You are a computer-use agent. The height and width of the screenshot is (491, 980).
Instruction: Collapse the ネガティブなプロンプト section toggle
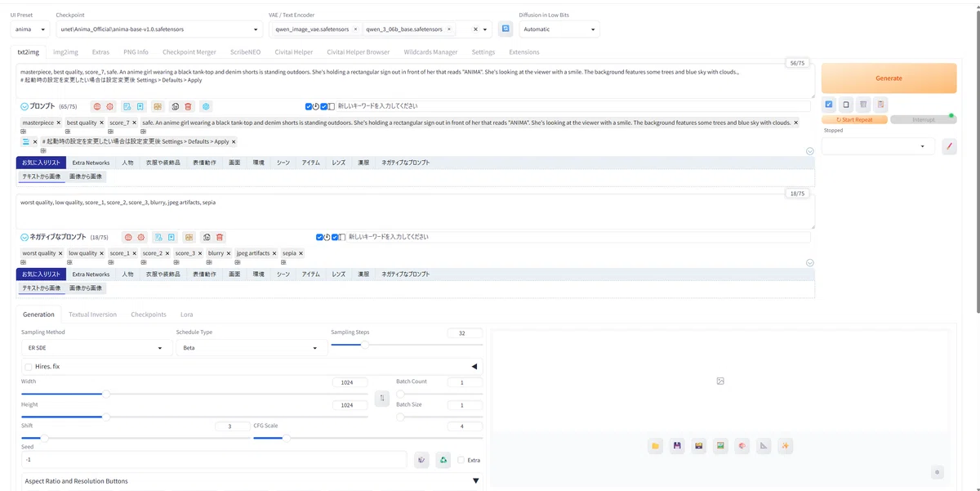(x=24, y=237)
